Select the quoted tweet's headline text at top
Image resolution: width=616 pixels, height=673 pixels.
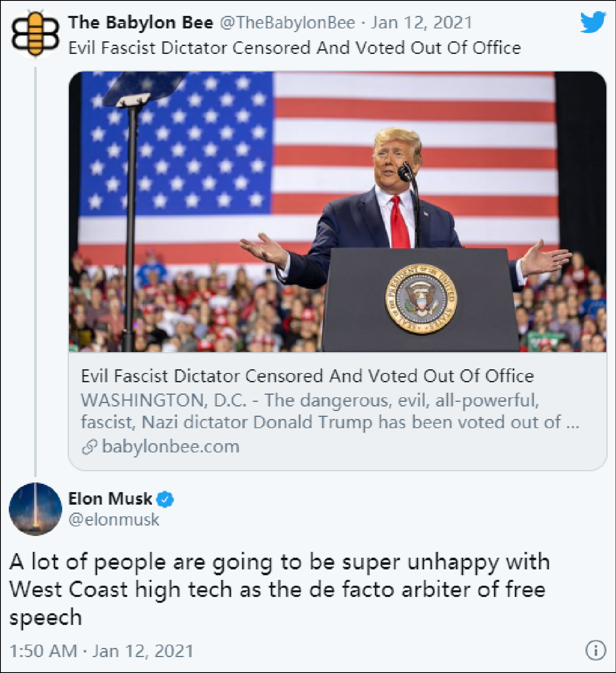[x=294, y=48]
